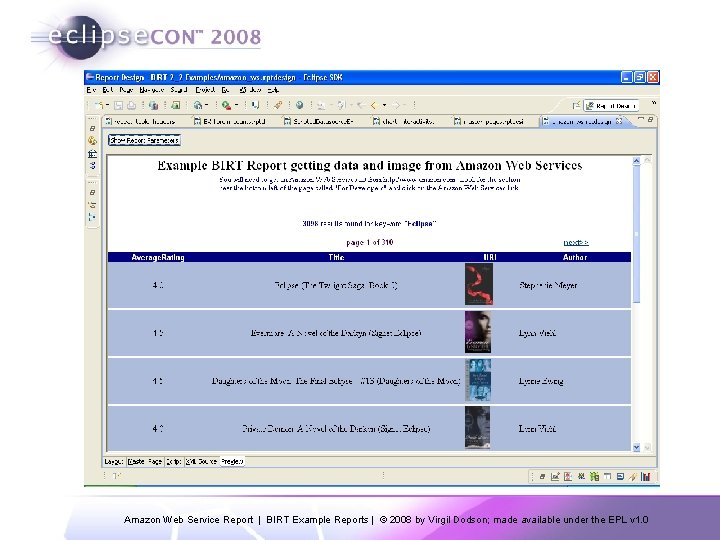Switch to the Master Page tab
This screenshot has height=540, width=720.
point(145,461)
